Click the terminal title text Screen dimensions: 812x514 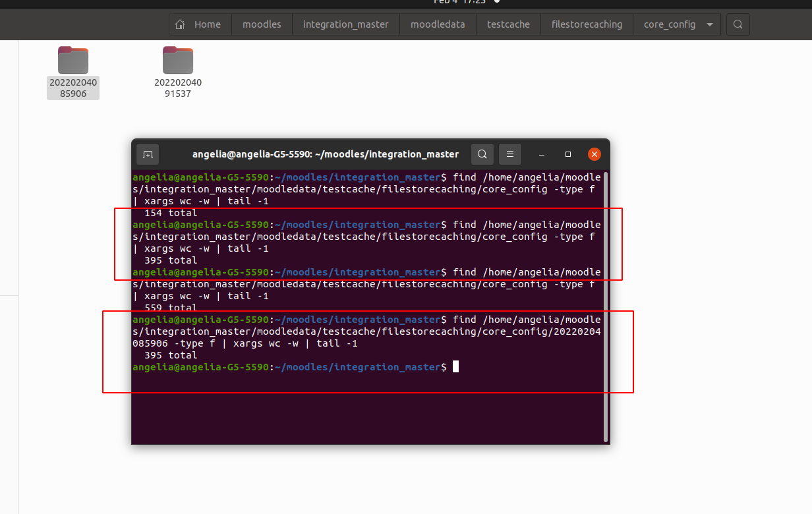[x=326, y=154]
